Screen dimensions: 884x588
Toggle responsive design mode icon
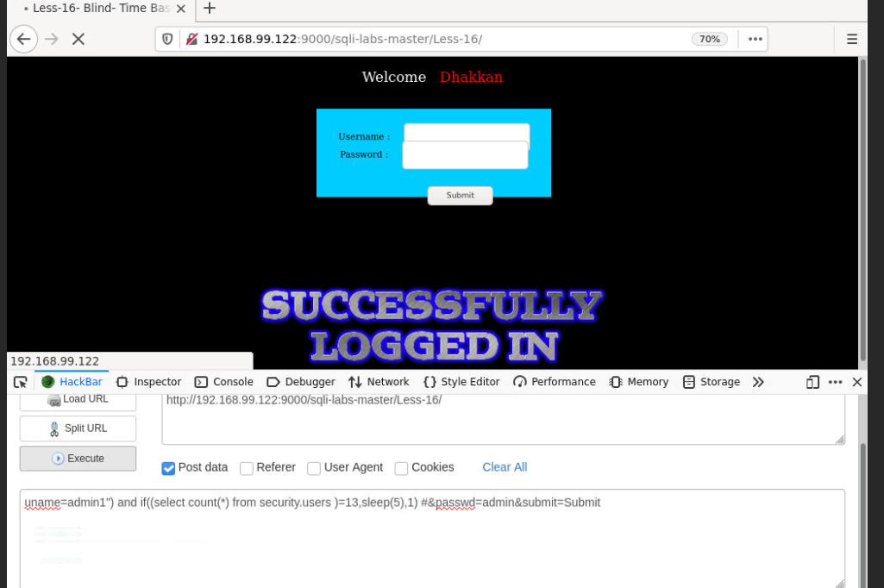click(x=812, y=382)
